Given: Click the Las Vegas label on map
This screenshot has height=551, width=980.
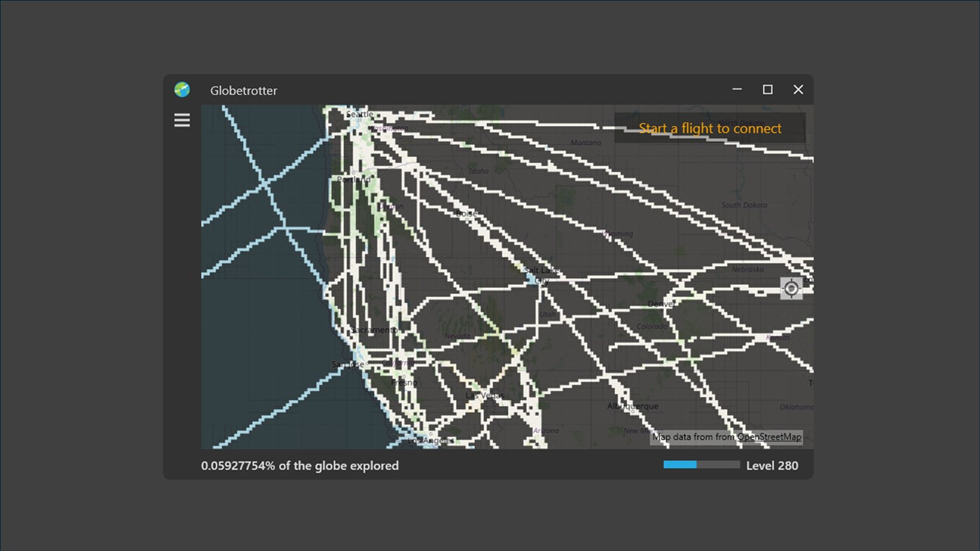Looking at the screenshot, I should coord(486,394).
